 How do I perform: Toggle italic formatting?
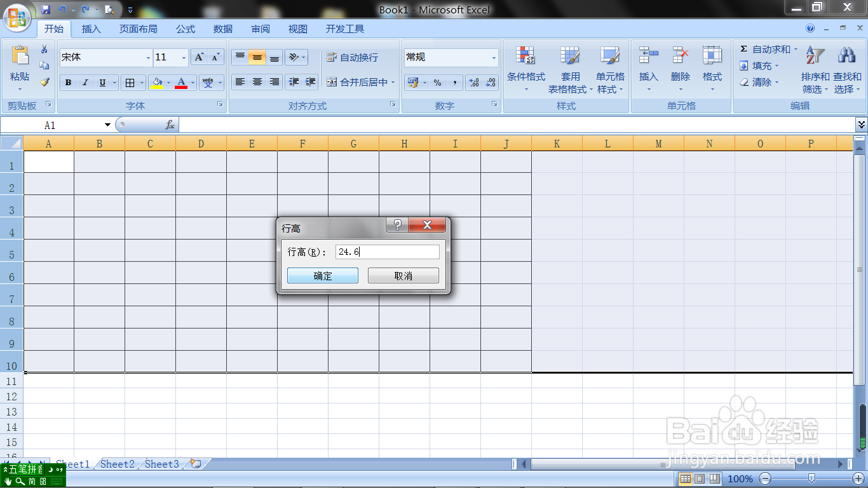(85, 83)
